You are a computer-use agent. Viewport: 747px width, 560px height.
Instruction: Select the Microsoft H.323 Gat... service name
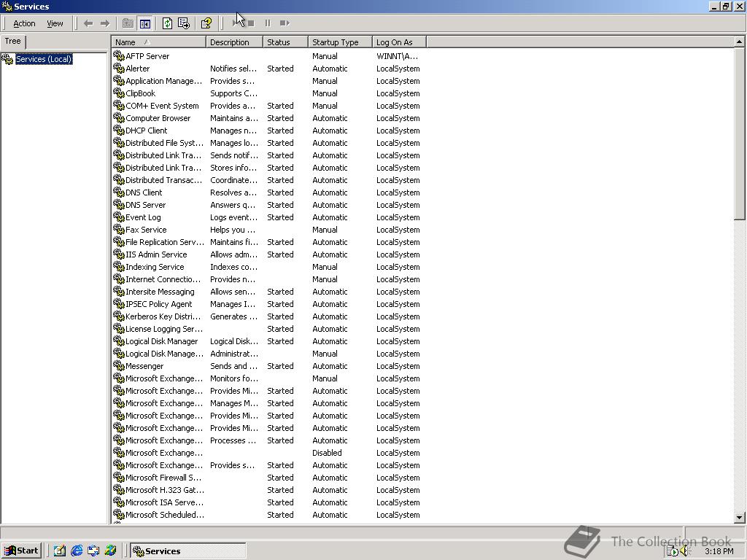165,489
